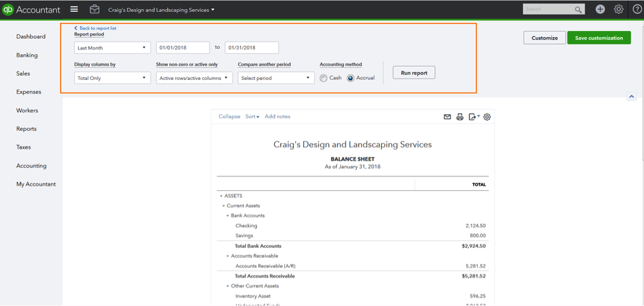Image resolution: width=644 pixels, height=306 pixels.
Task: Open My Accountant from the sidebar
Action: coord(36,184)
